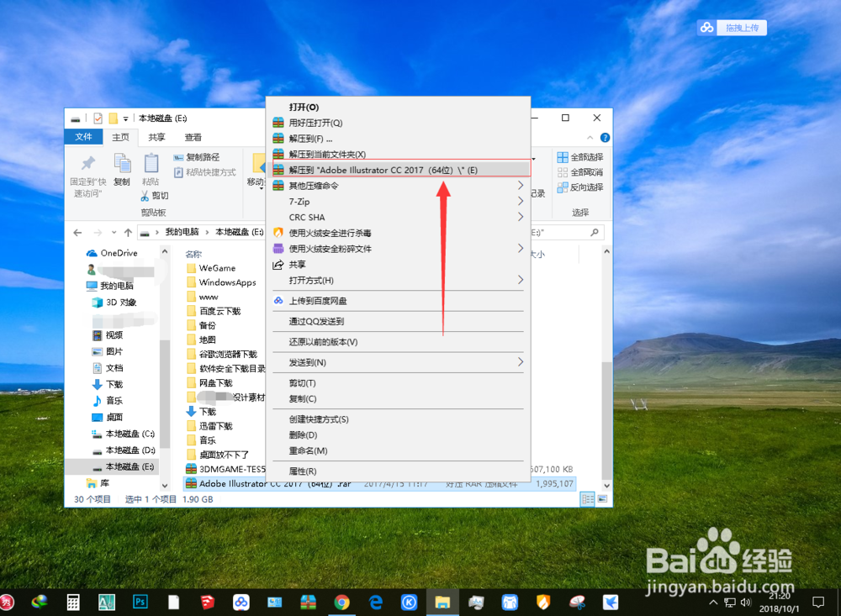Choose 打开(O) in the context menu
The width and height of the screenshot is (841, 616).
coord(398,108)
